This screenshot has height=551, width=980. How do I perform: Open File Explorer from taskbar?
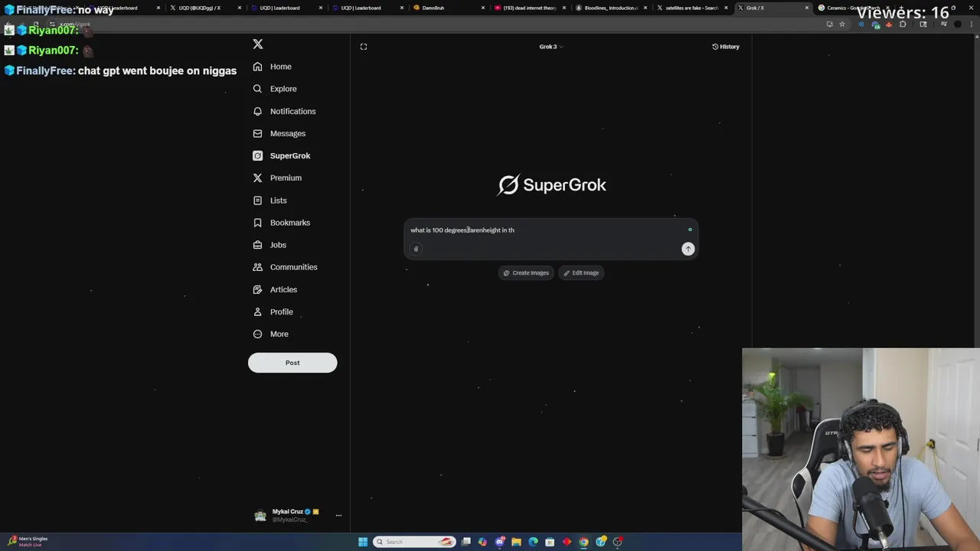[516, 542]
